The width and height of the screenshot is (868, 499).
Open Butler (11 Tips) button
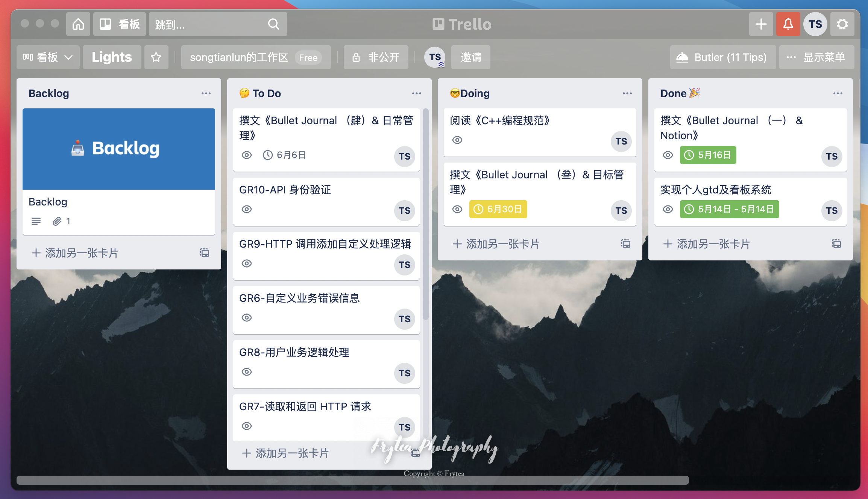(x=722, y=57)
